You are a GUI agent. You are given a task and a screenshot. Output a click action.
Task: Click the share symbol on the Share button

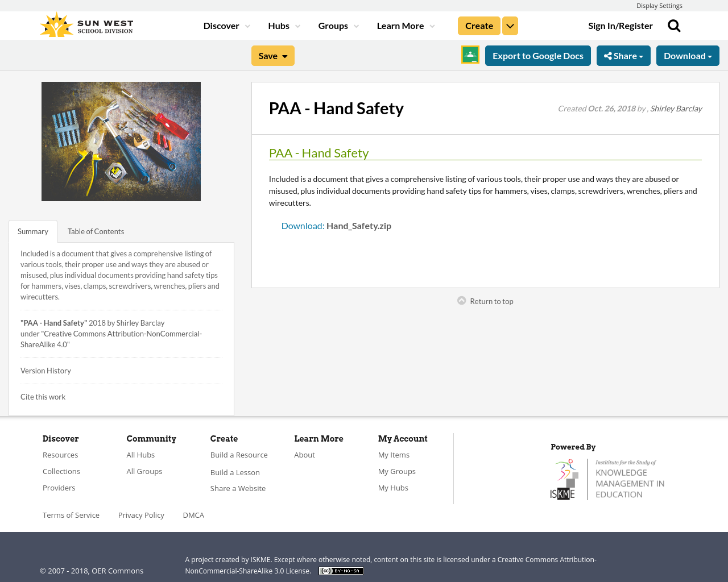609,55
